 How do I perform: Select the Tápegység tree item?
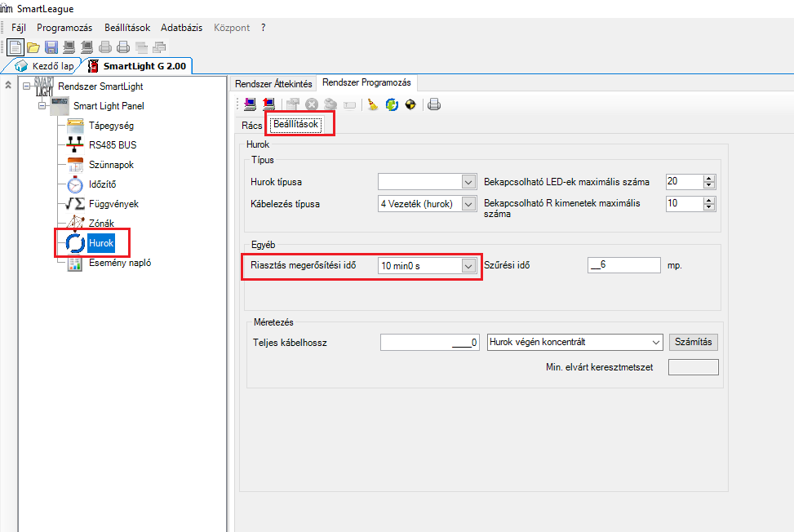coord(111,125)
